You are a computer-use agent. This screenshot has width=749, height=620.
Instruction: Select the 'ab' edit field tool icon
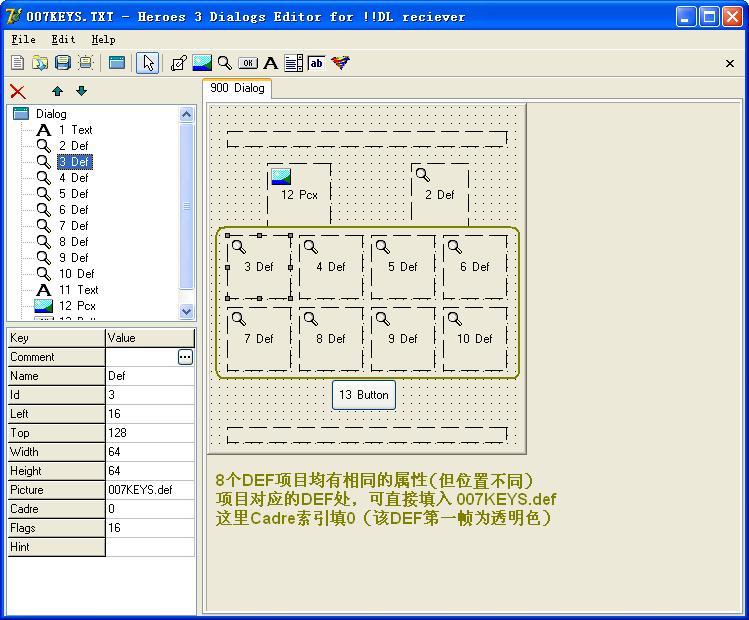tap(316, 63)
